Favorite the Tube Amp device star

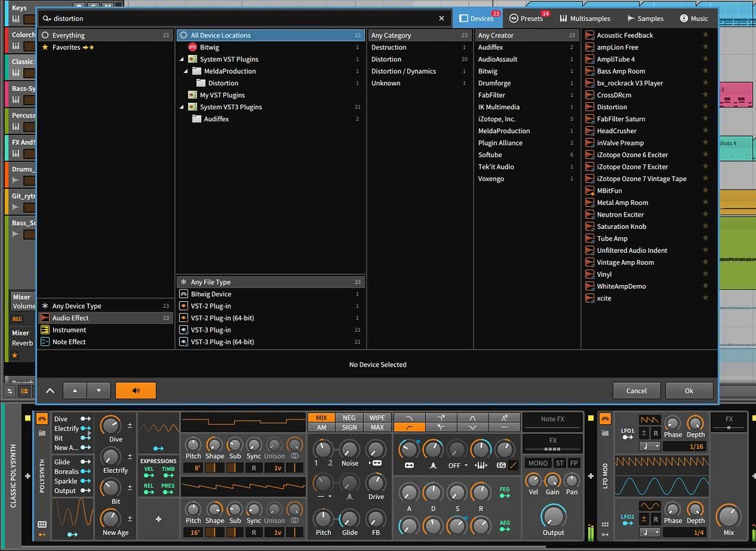[706, 238]
